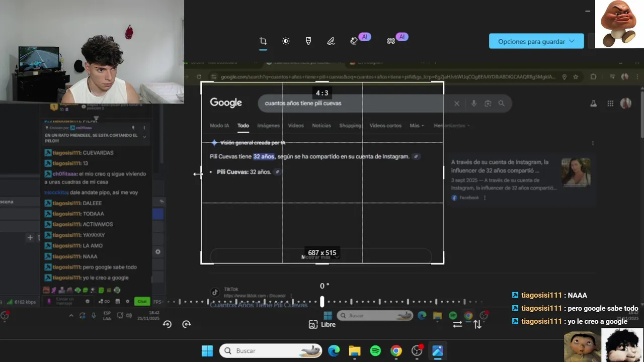644x362 pixels.
Task: Click the straighten angle slider handle
Action: [x=322, y=302]
